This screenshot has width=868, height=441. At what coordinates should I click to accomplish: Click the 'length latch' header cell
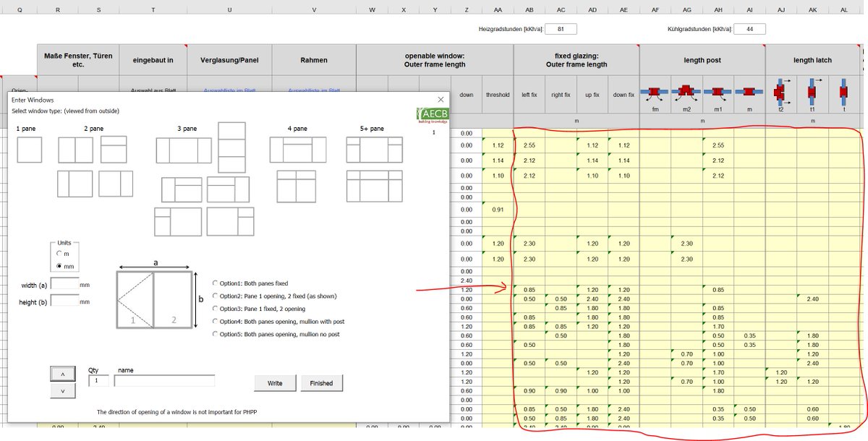pyautogui.click(x=812, y=60)
